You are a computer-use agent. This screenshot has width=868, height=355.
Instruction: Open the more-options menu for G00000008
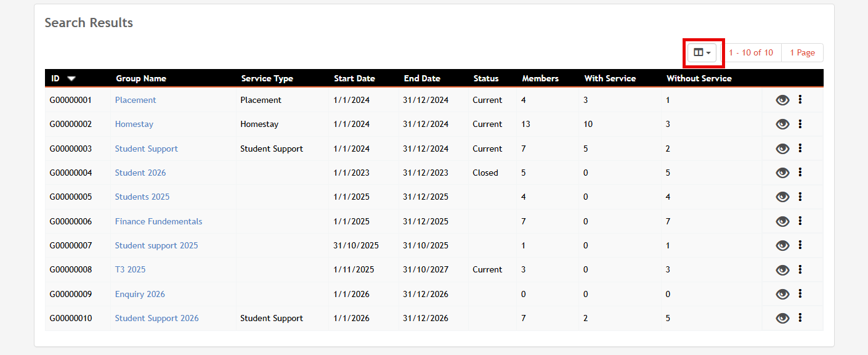tap(800, 269)
